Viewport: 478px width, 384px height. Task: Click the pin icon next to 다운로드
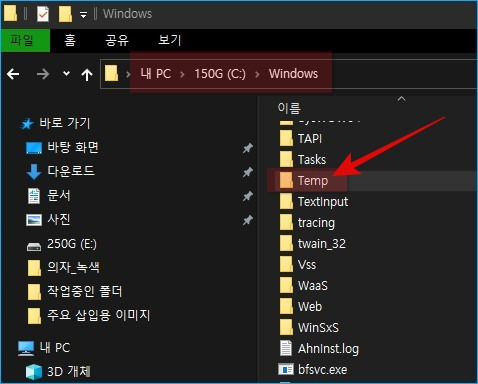coord(248,172)
